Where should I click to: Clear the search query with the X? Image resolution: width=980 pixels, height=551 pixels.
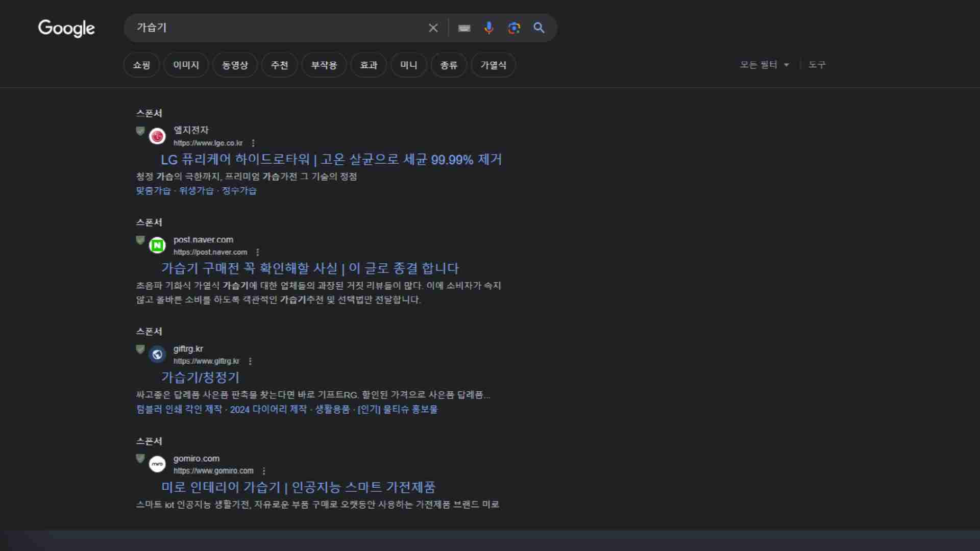click(433, 28)
